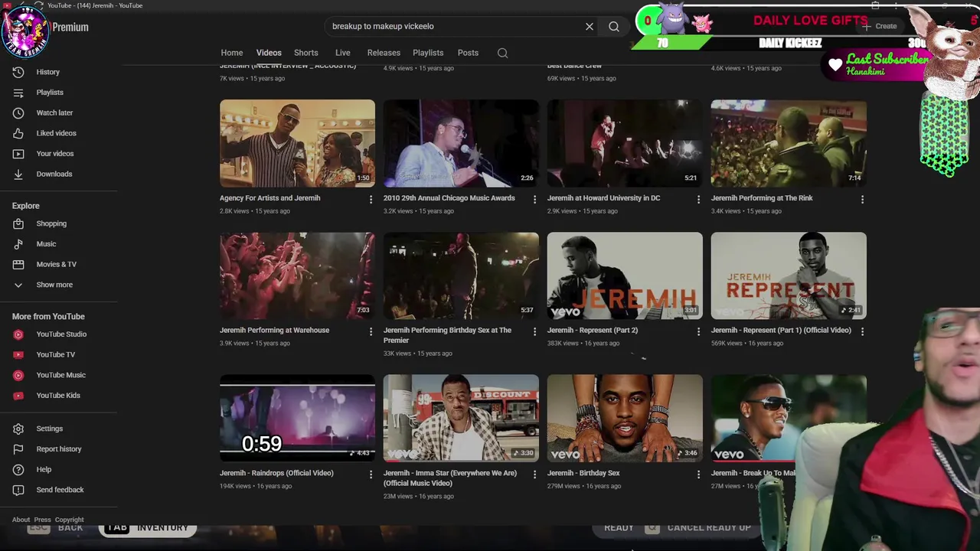Viewport: 980px width, 551px height.
Task: Search within the channel magnifier icon
Action: [x=502, y=53]
